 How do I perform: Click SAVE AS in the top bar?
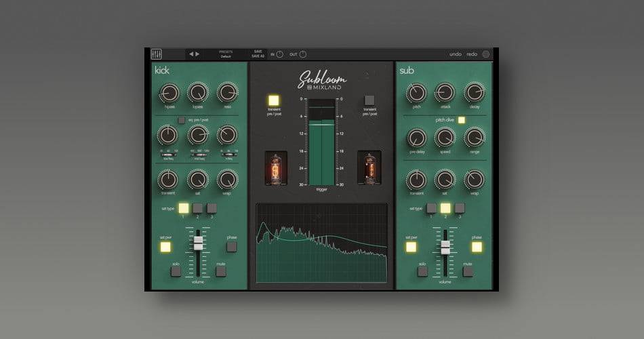click(x=258, y=56)
